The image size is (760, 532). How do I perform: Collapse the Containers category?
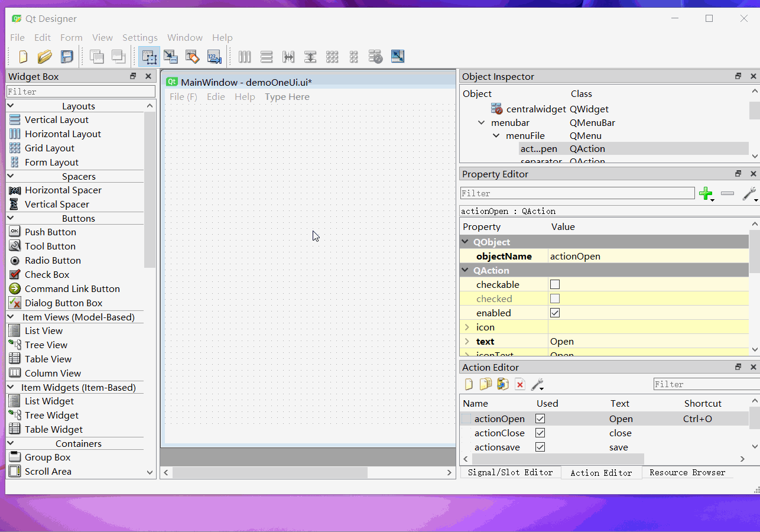11,443
